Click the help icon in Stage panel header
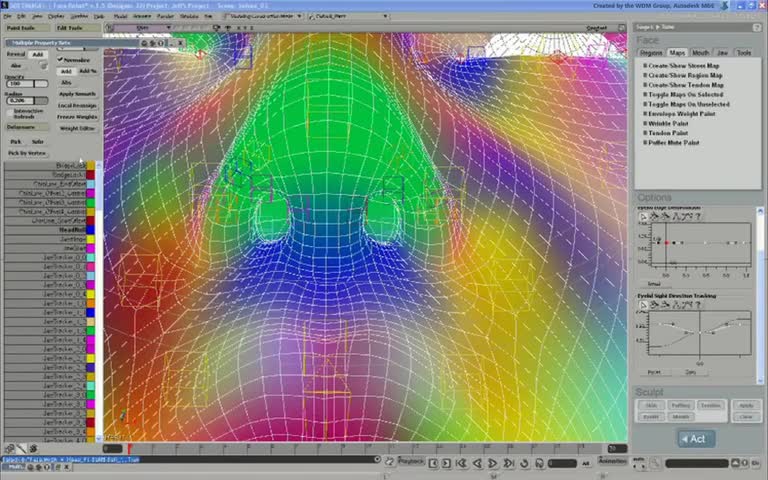Image resolution: width=768 pixels, height=480 pixels. pyautogui.click(x=757, y=27)
